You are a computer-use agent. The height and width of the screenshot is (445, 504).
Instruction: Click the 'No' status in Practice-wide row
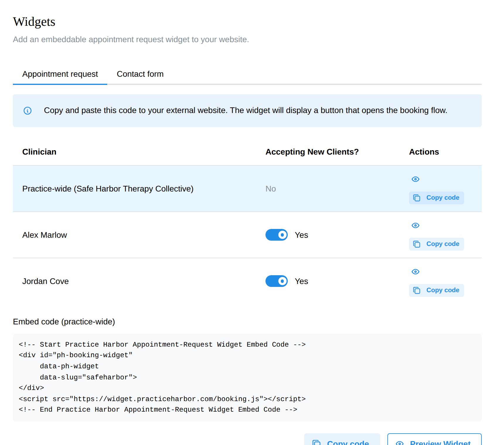(270, 189)
